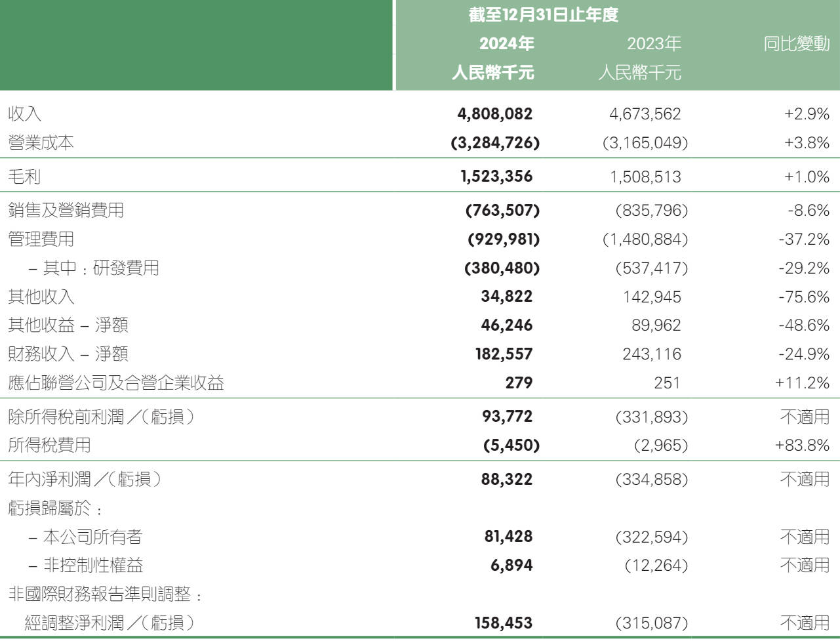
Task: Click the +11.2% change value
Action: click(x=803, y=383)
